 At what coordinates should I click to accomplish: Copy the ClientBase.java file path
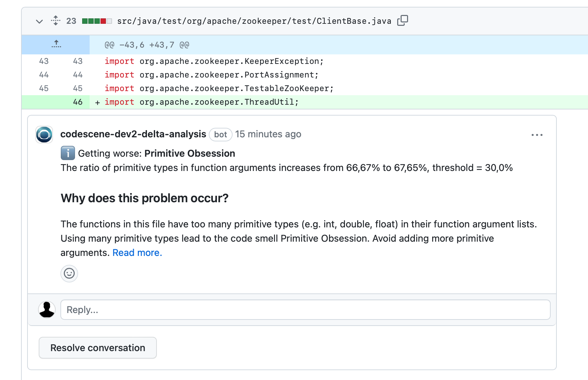tap(402, 21)
